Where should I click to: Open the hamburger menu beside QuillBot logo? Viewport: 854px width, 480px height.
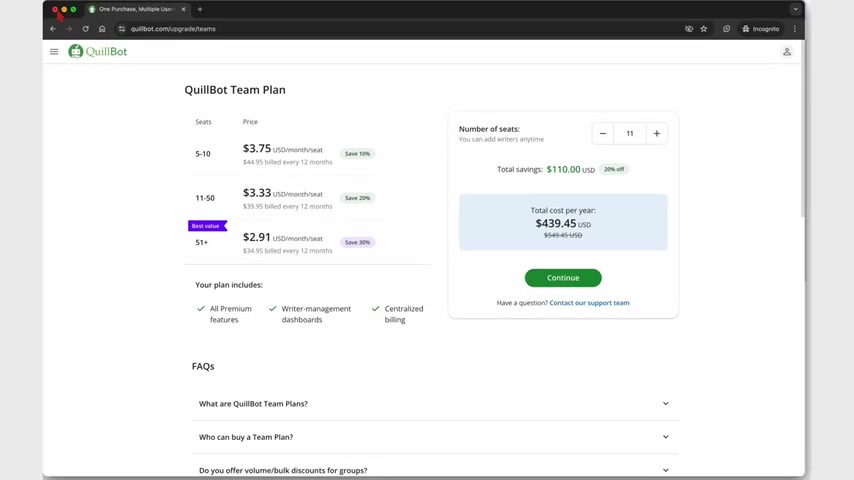[54, 52]
